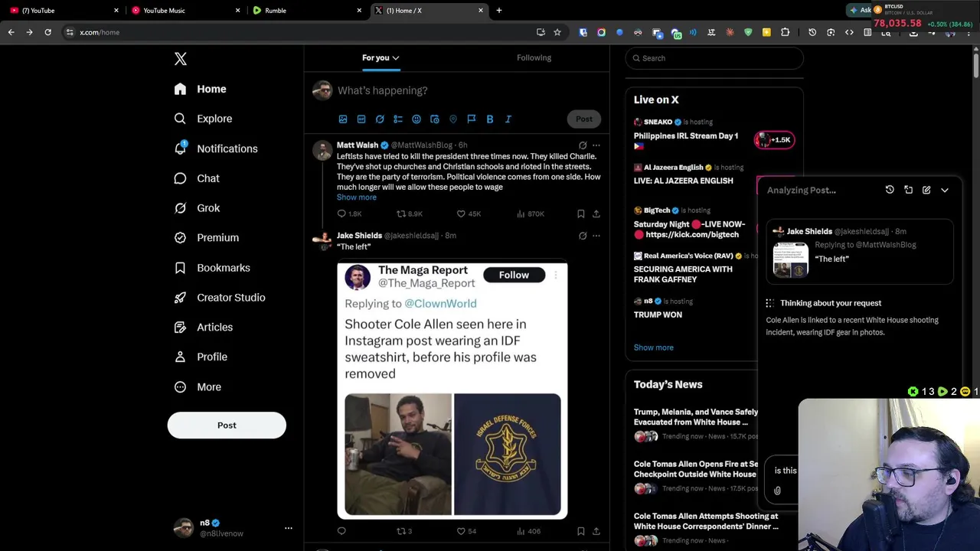
Task: Bookmark this page with star icon
Action: point(557,32)
